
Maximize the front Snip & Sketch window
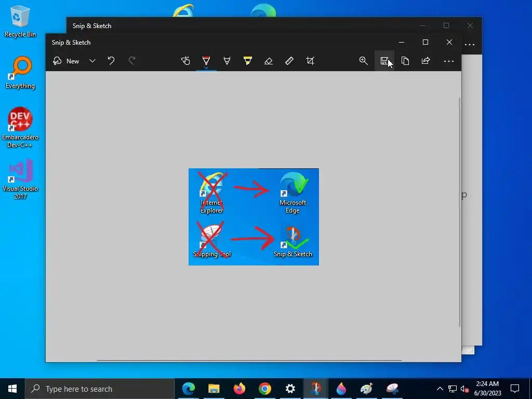(425, 42)
